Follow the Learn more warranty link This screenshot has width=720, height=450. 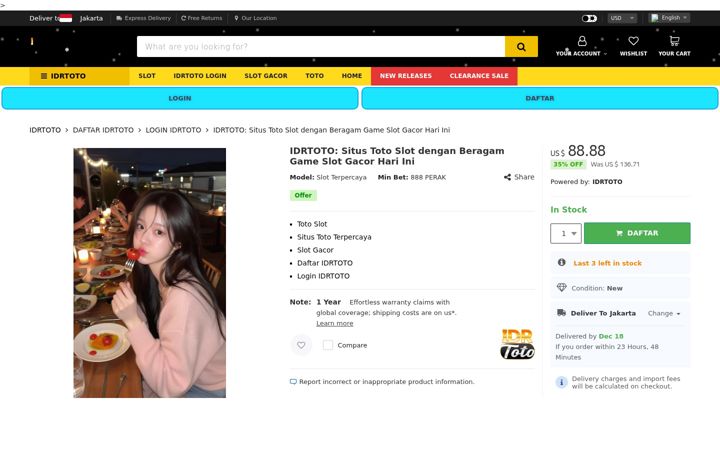click(x=335, y=323)
